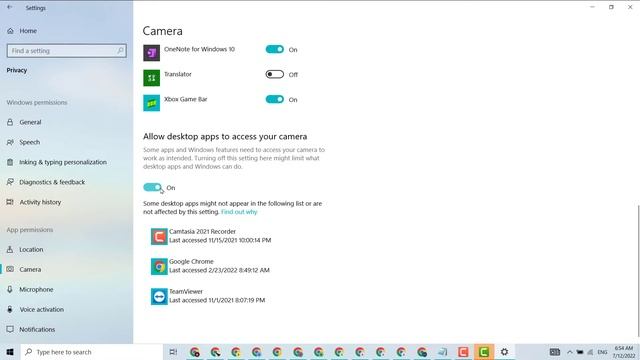Minimize the Settings window
The image size is (640, 360).
(x=592, y=7)
